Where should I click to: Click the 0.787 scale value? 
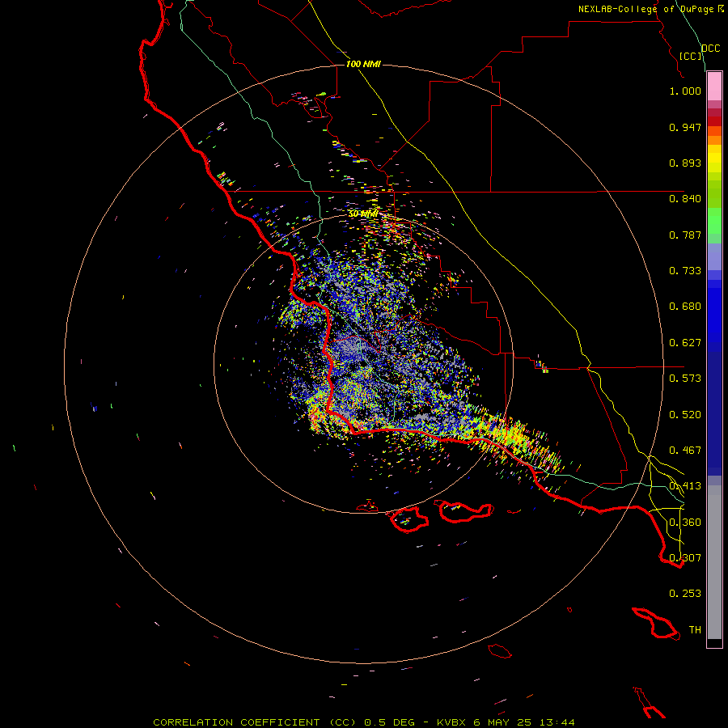[x=685, y=235]
